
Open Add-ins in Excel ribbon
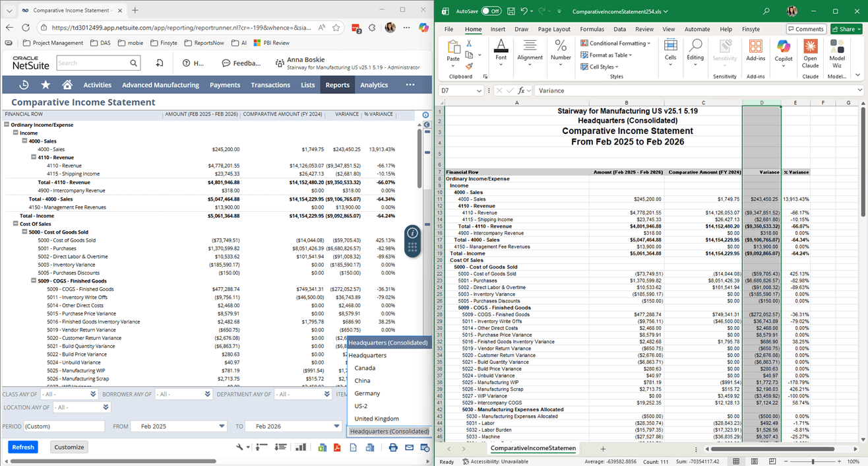click(755, 51)
